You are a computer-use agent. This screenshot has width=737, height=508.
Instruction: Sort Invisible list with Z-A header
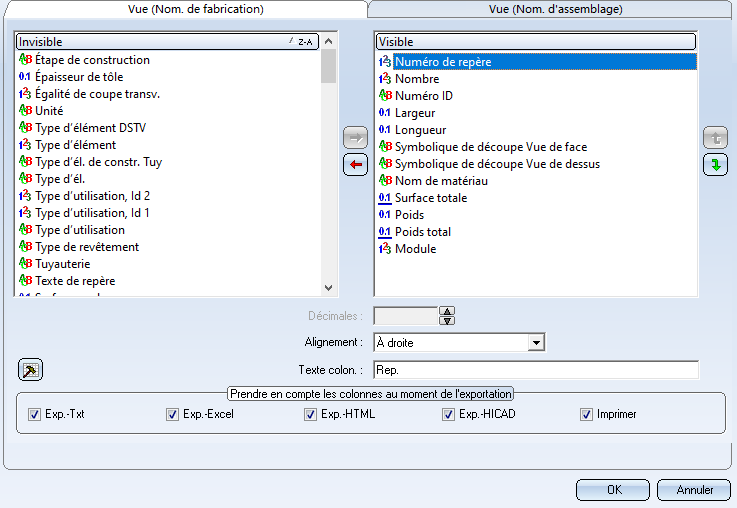pos(302,42)
